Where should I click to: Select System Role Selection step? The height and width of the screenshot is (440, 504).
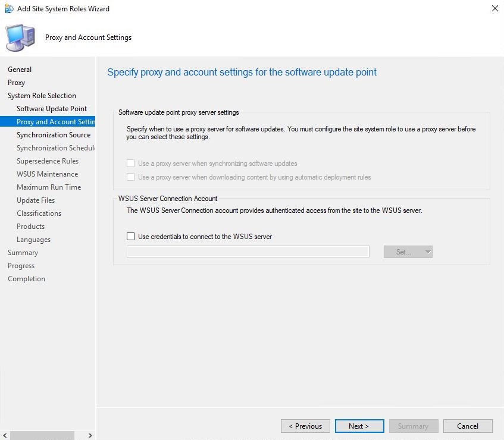pyautogui.click(x=42, y=96)
